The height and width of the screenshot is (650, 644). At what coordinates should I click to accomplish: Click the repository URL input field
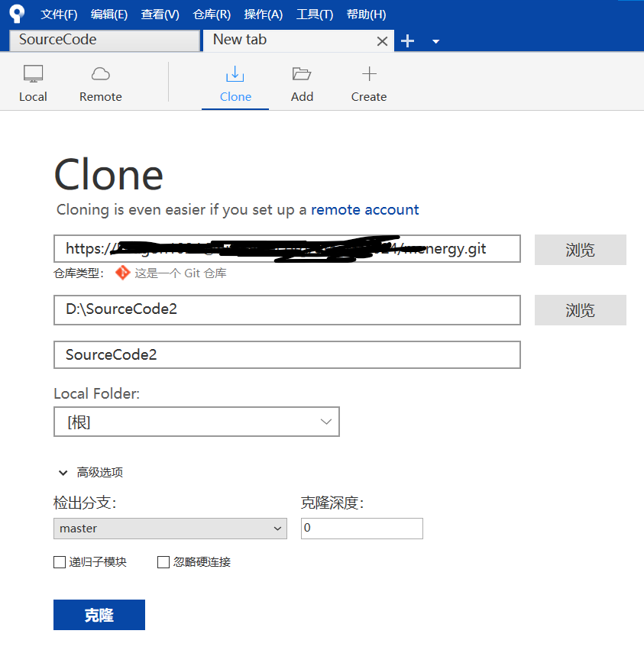click(x=286, y=248)
